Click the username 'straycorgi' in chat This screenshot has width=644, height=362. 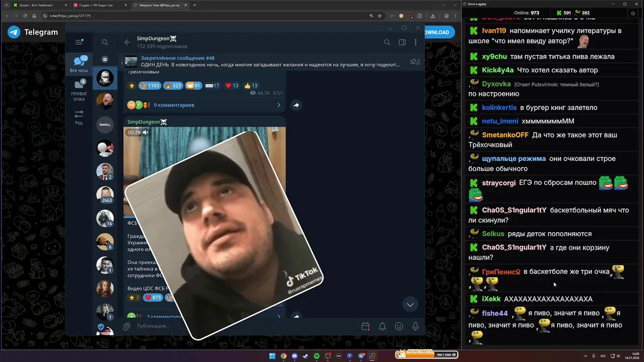(498, 183)
